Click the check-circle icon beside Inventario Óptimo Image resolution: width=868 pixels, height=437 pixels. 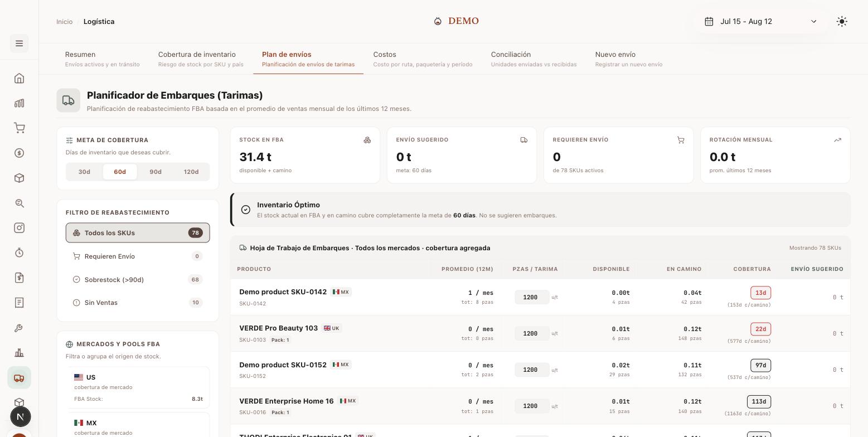click(x=246, y=210)
